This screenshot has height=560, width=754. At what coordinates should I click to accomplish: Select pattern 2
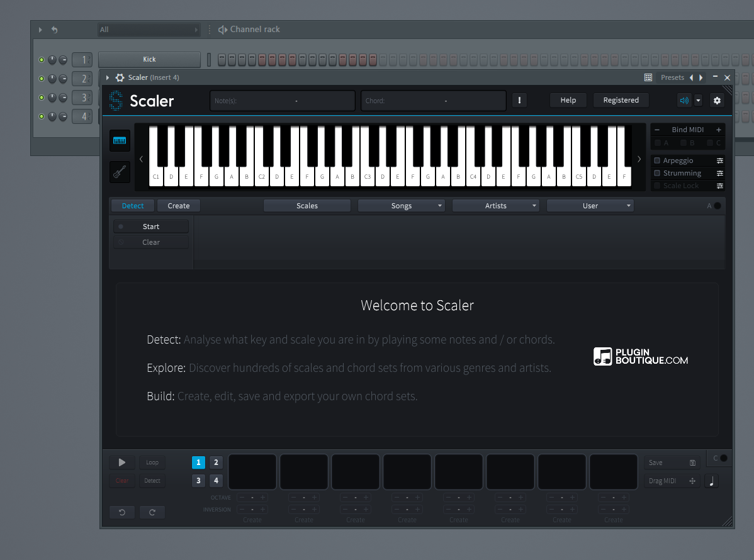216,462
